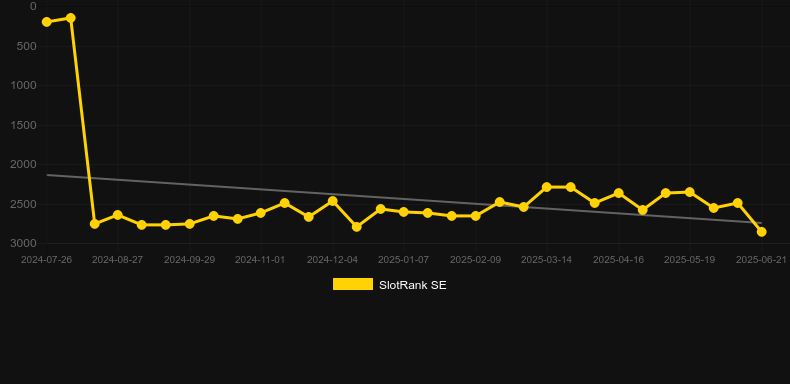The height and width of the screenshot is (384, 790).
Task: Click the 2025-06-21 x-axis date label
Action: coord(761,260)
